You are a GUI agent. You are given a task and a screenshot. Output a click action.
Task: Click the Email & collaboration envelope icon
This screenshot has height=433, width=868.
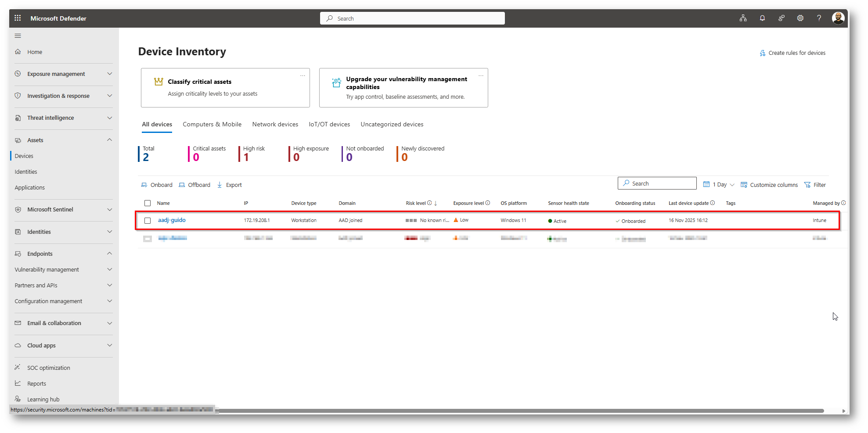pyautogui.click(x=18, y=323)
